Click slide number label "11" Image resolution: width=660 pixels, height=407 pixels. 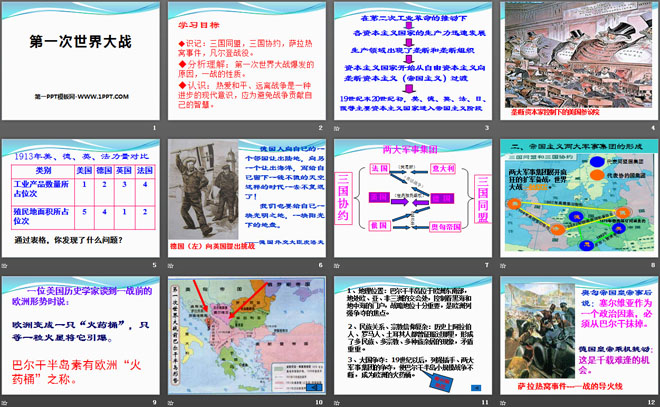tap(485, 402)
